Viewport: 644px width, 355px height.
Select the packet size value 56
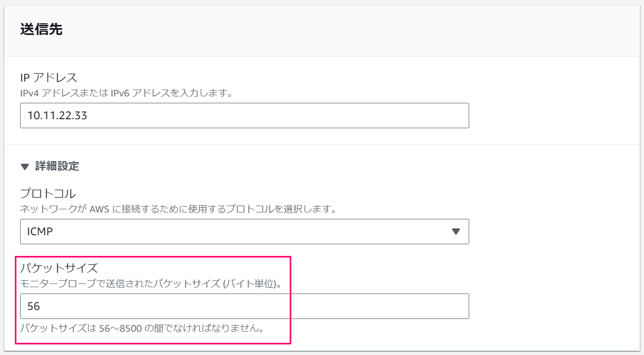33,306
